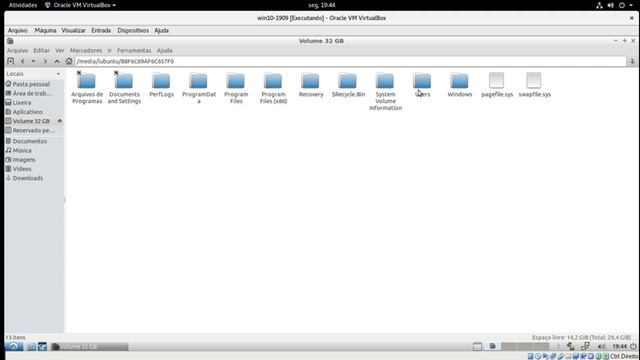This screenshot has width=640, height=360.
Task: Eject Volume 32 GB with the eject icon
Action: [60, 121]
